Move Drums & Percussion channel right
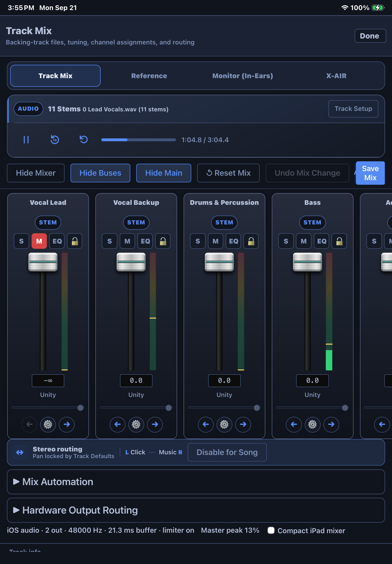392x564 pixels. 243,424
